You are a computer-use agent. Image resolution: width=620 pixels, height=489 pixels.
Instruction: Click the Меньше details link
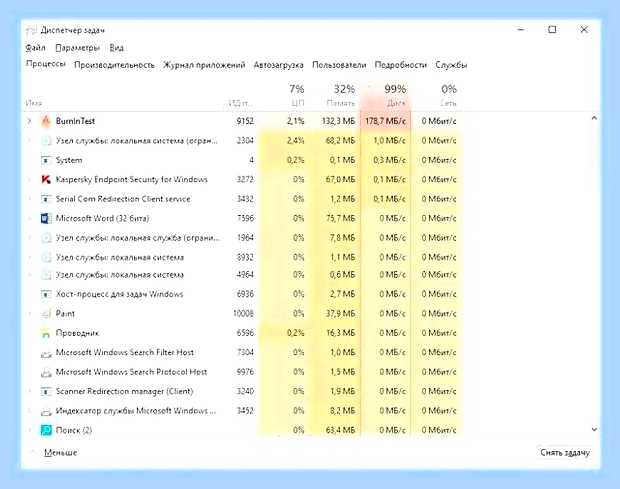60,453
